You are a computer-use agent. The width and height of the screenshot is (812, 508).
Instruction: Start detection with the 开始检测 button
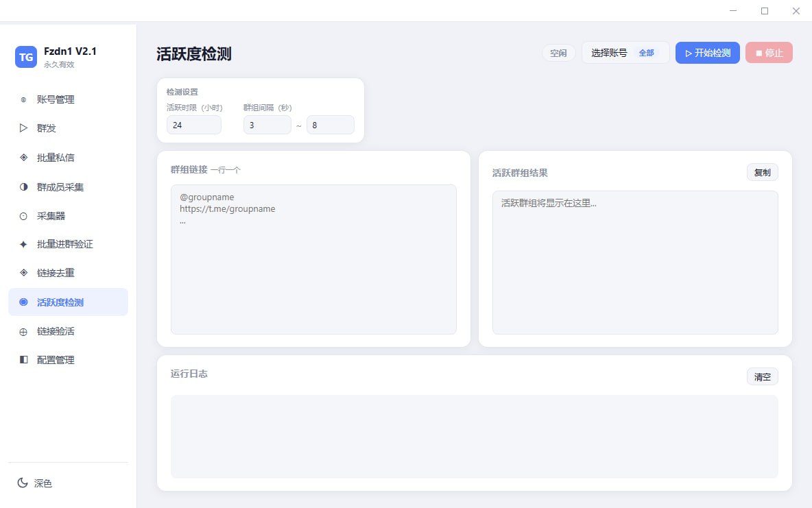(x=707, y=52)
